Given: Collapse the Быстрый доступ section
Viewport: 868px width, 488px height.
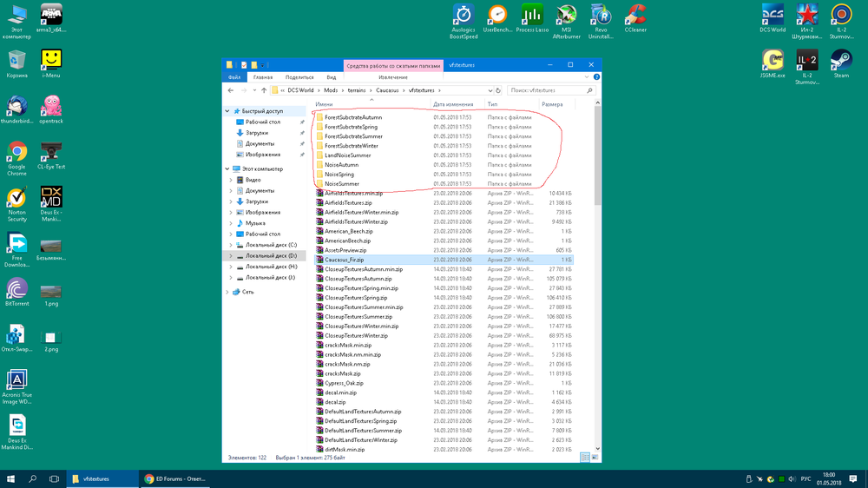Looking at the screenshot, I should click(x=227, y=111).
